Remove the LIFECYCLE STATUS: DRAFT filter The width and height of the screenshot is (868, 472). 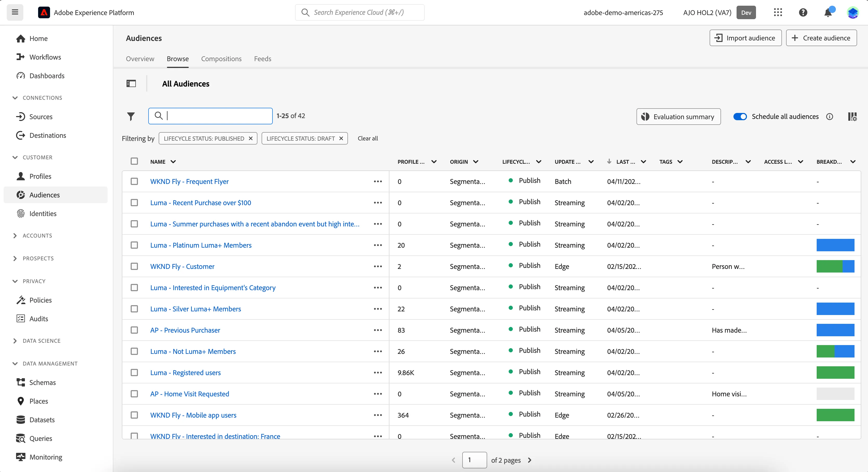(x=341, y=138)
